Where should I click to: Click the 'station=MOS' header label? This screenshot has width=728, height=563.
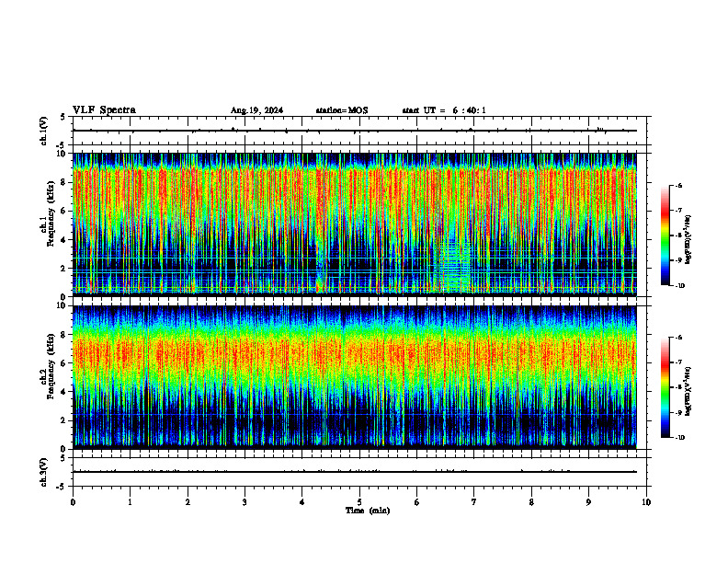[x=342, y=110]
